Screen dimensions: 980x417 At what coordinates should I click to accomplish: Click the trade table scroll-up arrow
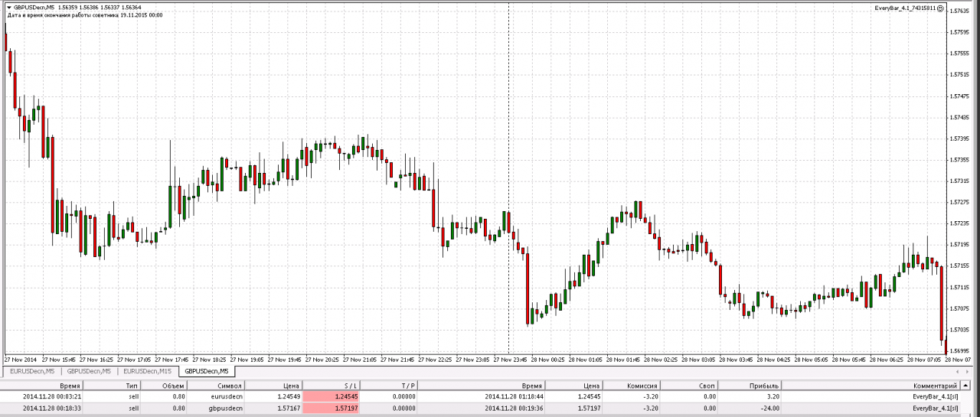pos(967,386)
